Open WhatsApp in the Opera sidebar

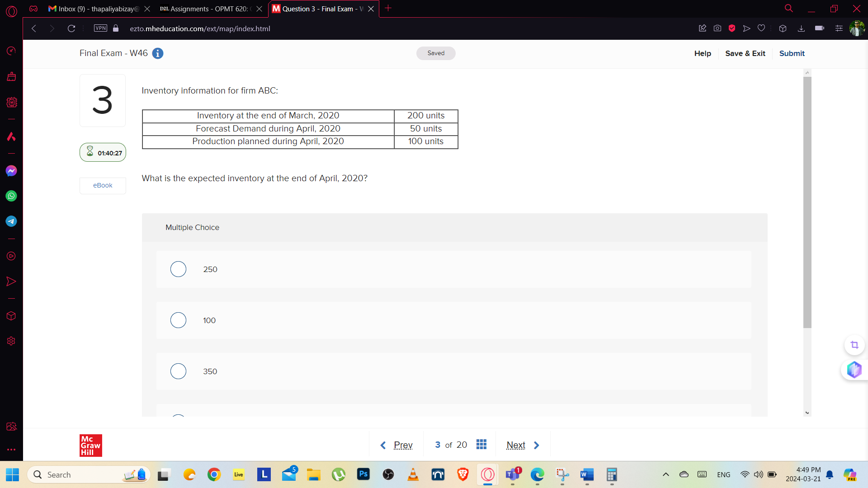[x=11, y=196]
